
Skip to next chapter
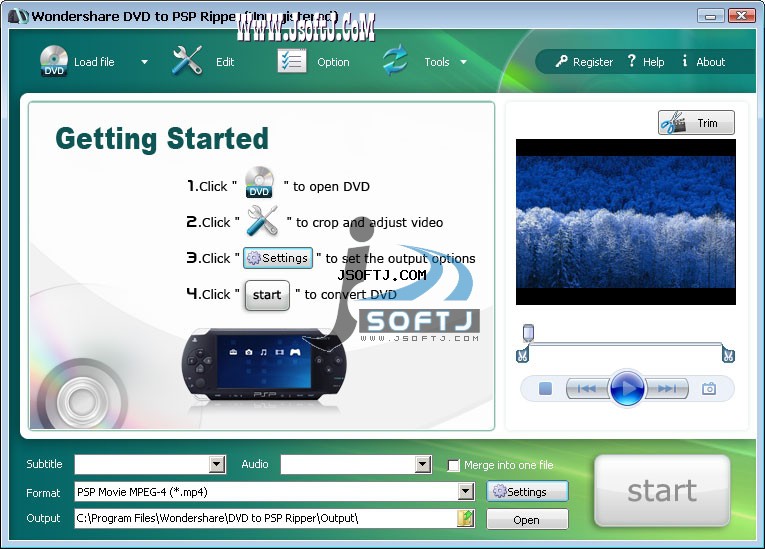667,388
